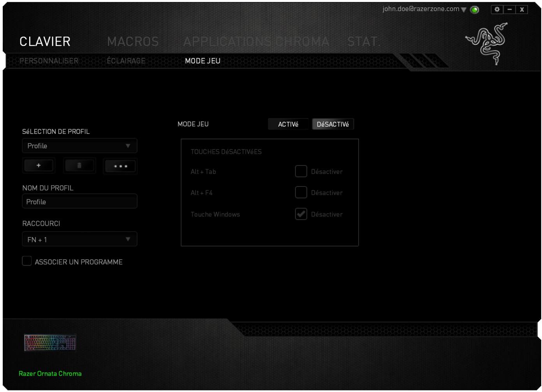The image size is (542, 392).
Task: Delete profile using trash icon
Action: tap(79, 165)
